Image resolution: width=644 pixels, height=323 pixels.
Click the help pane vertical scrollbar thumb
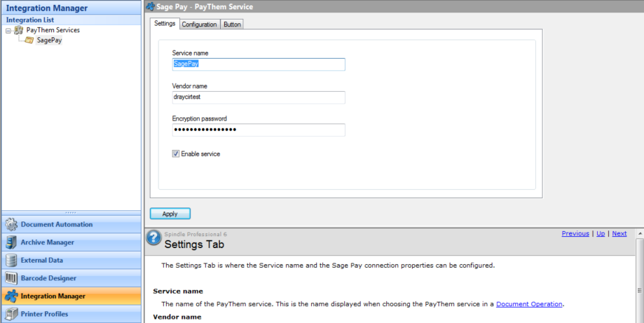click(x=640, y=290)
